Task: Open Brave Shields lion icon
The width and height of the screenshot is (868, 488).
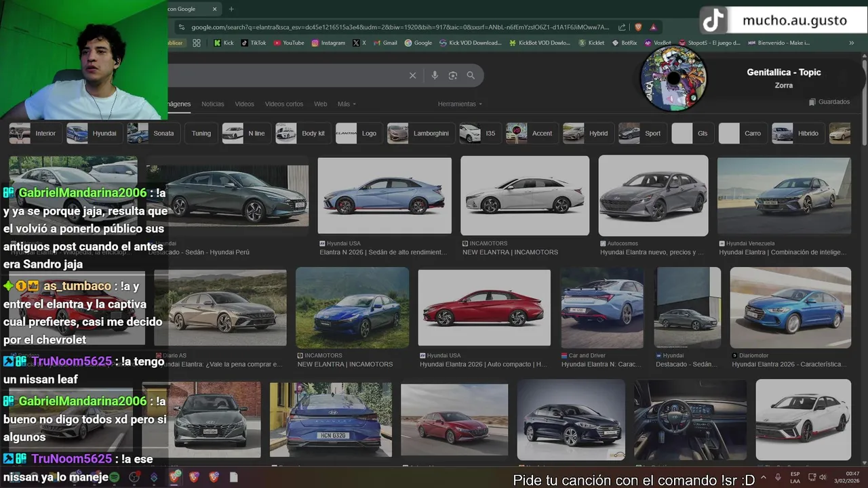Action: [x=638, y=27]
